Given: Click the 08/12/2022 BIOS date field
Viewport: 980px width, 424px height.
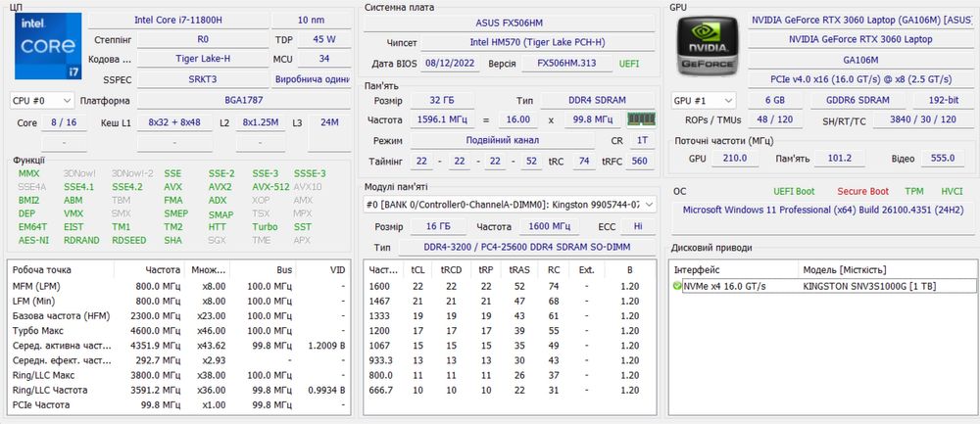Looking at the screenshot, I should point(450,63).
